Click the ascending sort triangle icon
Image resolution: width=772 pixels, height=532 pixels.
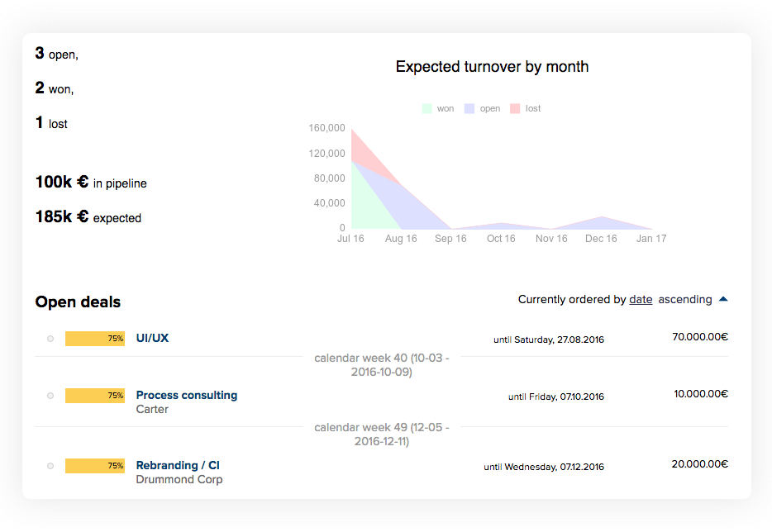pos(723,299)
